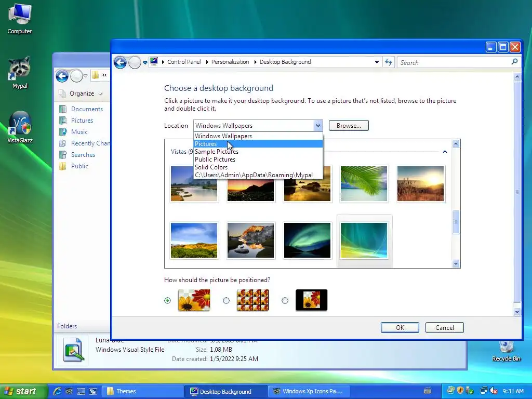The height and width of the screenshot is (399, 532).
Task: Open recent pages arrow next to forward button
Action: point(145,62)
